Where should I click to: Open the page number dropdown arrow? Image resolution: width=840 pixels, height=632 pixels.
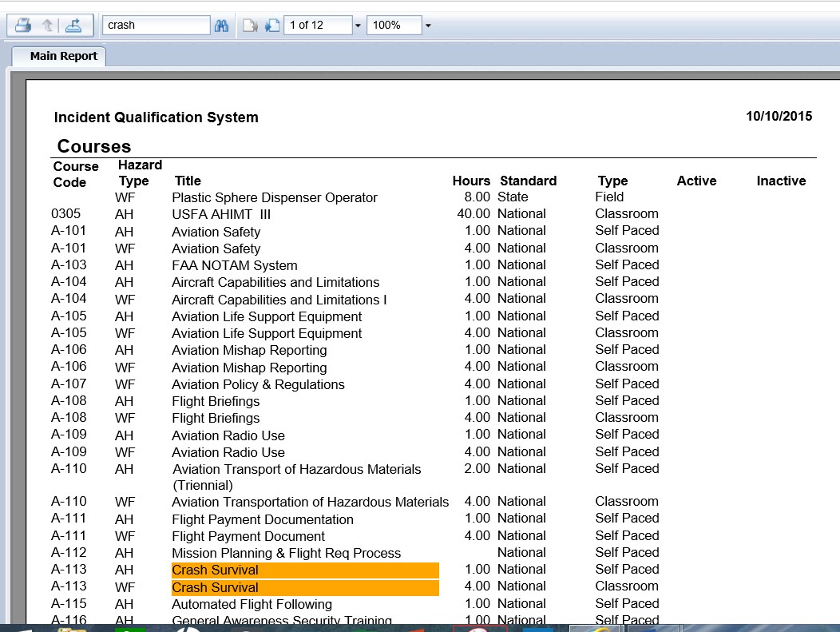click(358, 26)
